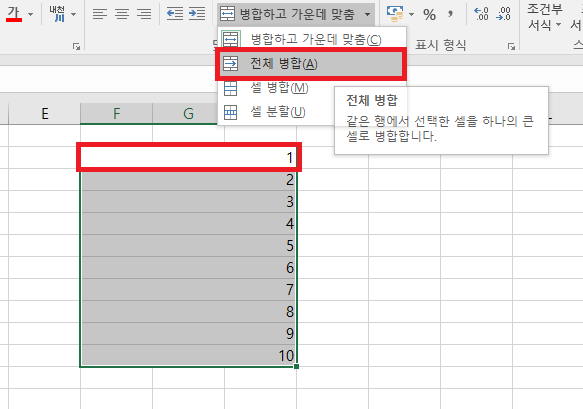Open 조건부 서식 dropdown

click(544, 17)
